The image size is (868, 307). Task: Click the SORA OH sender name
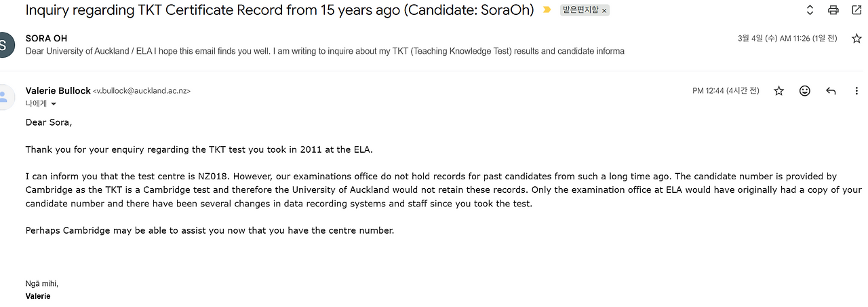[x=46, y=39]
